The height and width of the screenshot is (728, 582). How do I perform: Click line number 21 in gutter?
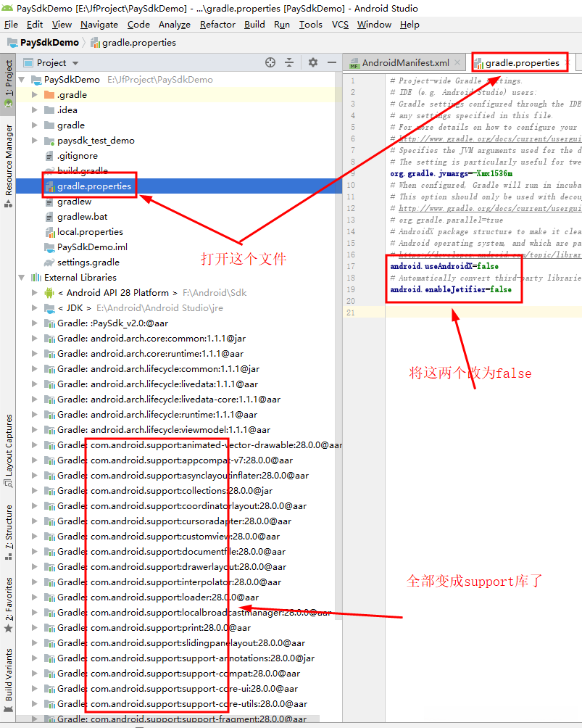[x=350, y=313]
